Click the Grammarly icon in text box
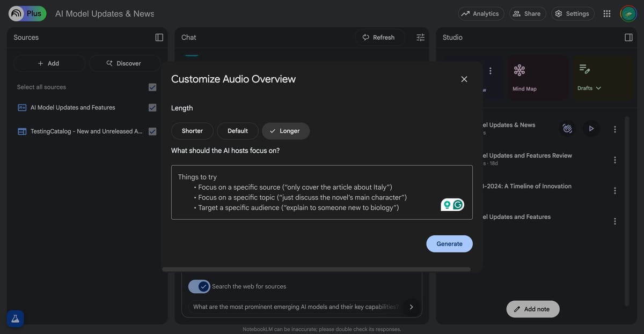Image resolution: width=644 pixels, height=334 pixels. click(458, 205)
